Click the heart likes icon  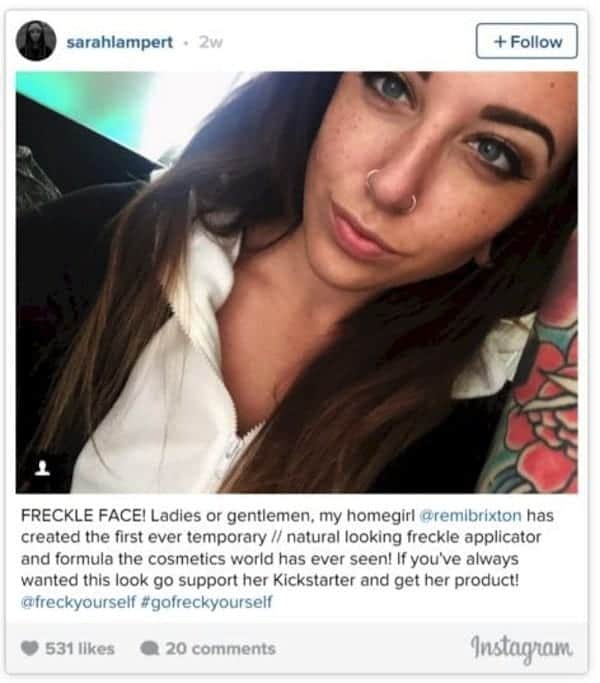point(30,648)
